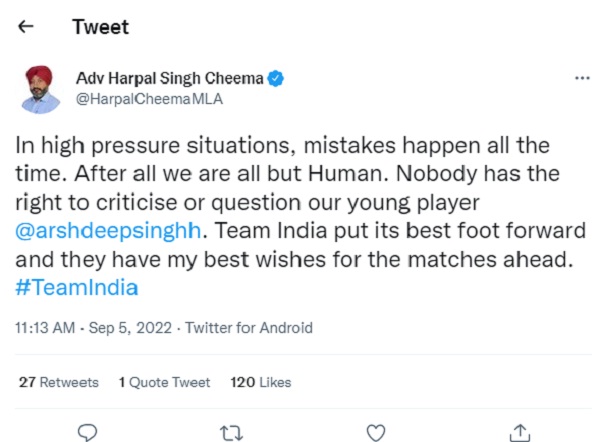
Task: Click the name Adv Harpal Singh Cheema
Action: click(169, 76)
